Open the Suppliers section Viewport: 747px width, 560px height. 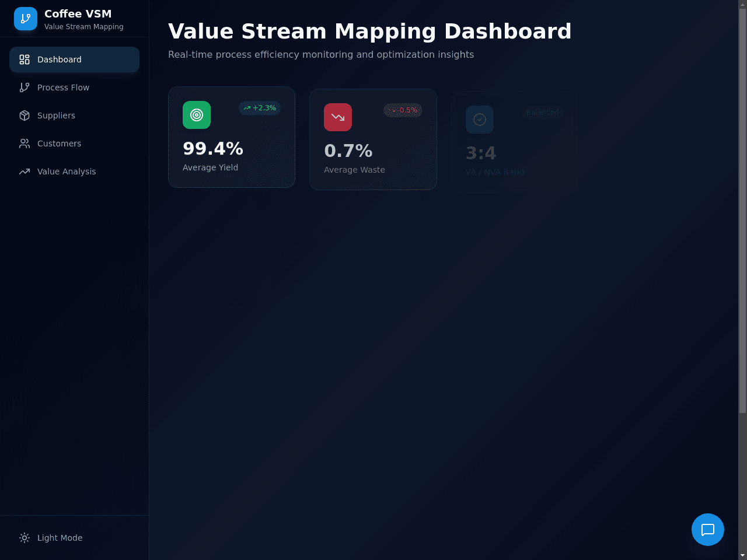74,116
